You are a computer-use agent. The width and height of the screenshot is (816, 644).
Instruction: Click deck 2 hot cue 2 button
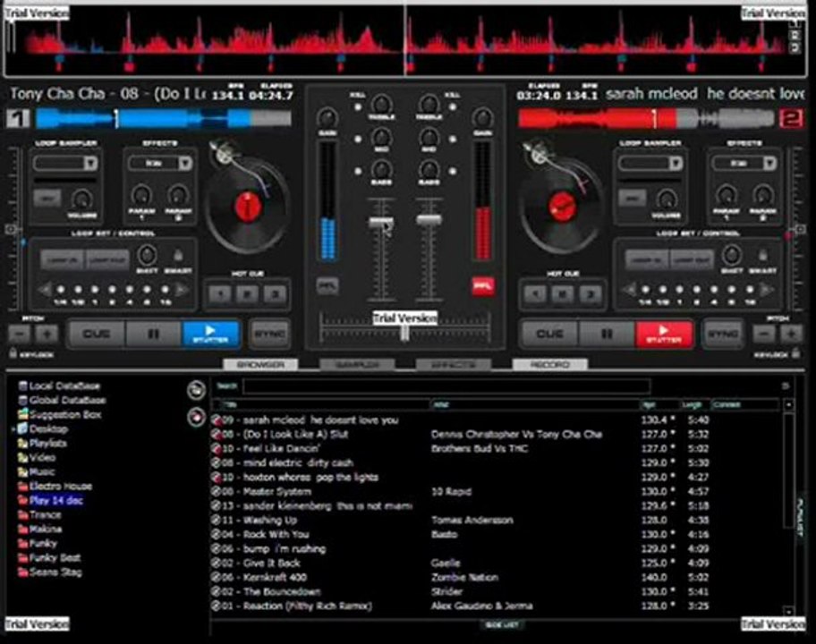(x=563, y=294)
